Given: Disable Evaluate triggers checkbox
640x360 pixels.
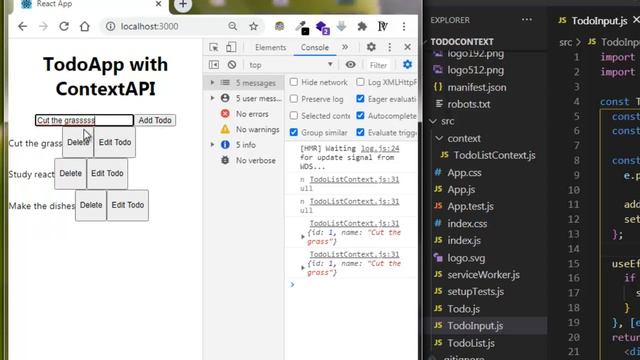Looking at the screenshot, I should coord(360,132).
